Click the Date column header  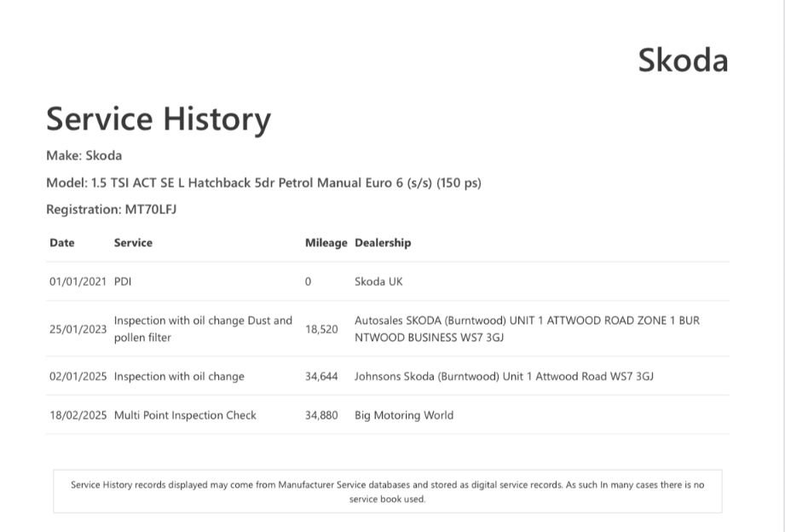(62, 243)
